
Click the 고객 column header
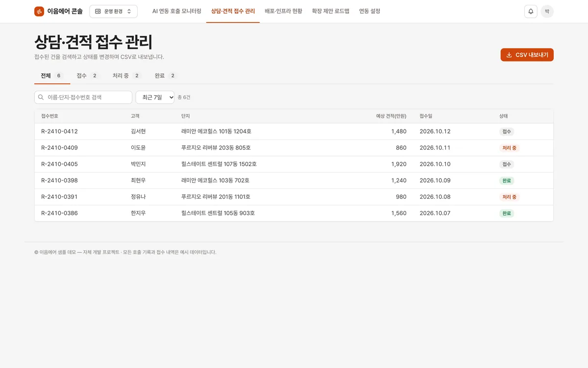point(135,116)
